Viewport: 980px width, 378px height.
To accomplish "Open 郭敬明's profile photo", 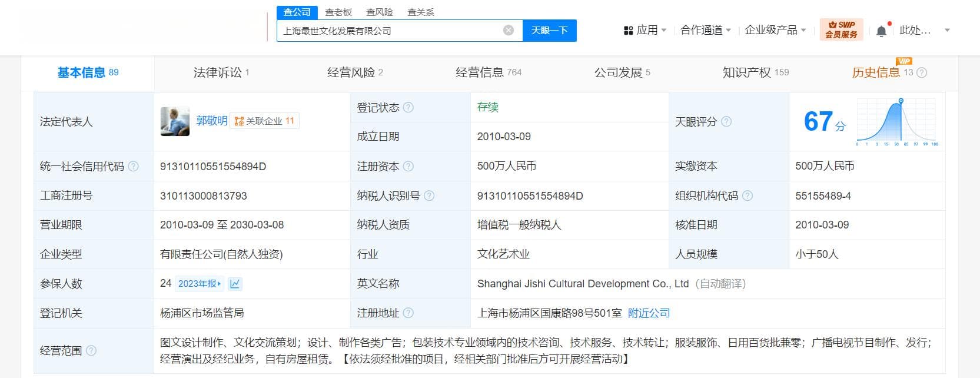I will point(175,121).
